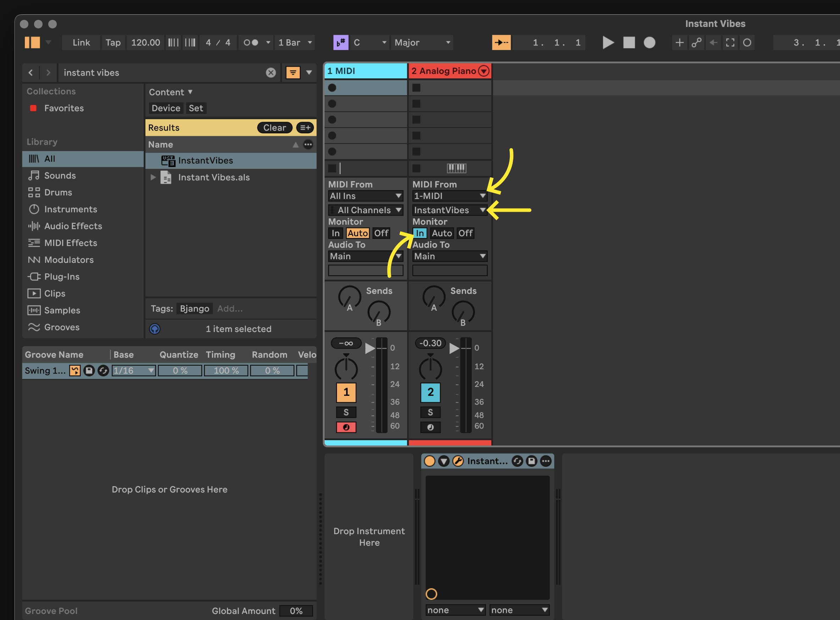This screenshot has height=620, width=840.
Task: Open track 1 All Channels dropdown
Action: pos(366,210)
